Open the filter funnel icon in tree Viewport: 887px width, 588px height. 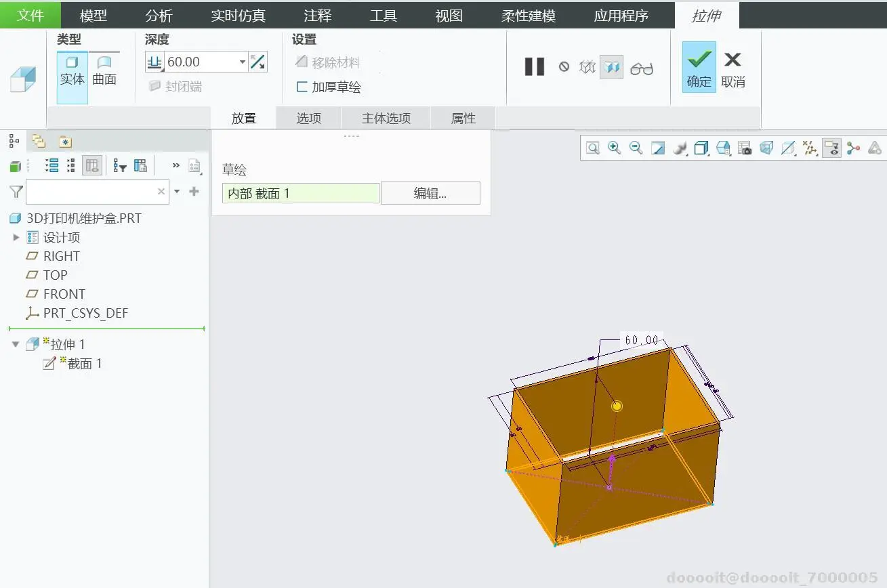tap(16, 192)
